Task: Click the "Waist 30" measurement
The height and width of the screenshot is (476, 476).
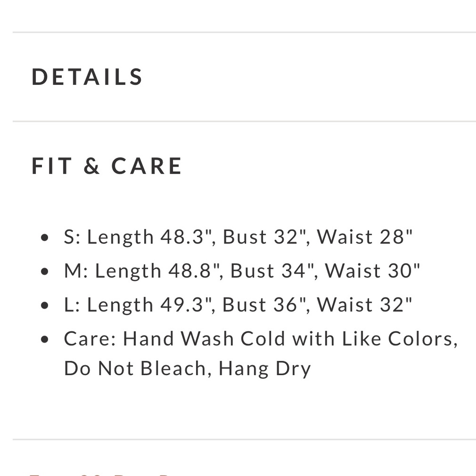Action: (x=373, y=271)
